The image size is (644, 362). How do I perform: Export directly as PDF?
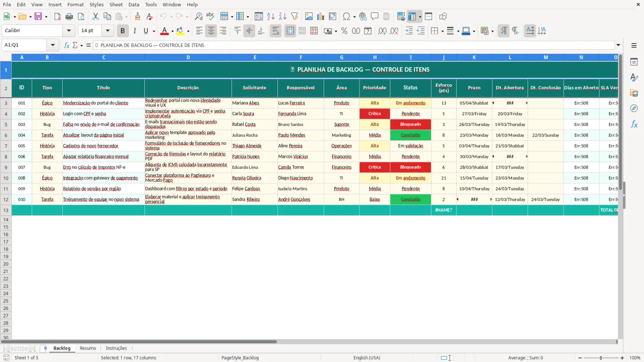pos(58,17)
